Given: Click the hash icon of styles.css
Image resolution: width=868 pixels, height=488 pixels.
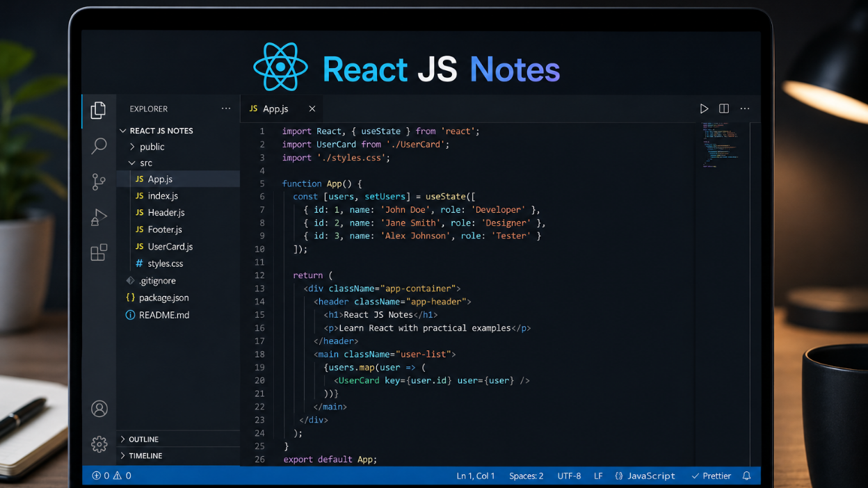Looking at the screenshot, I should [x=139, y=263].
